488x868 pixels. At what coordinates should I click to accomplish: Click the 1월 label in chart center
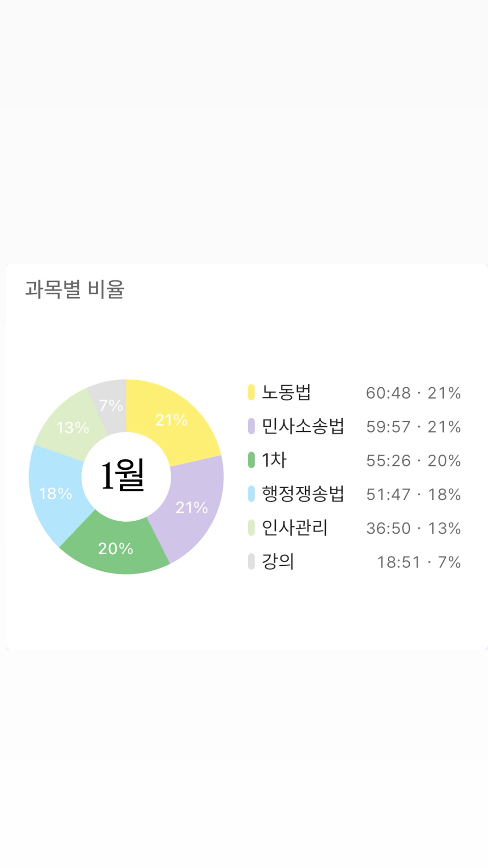click(123, 476)
